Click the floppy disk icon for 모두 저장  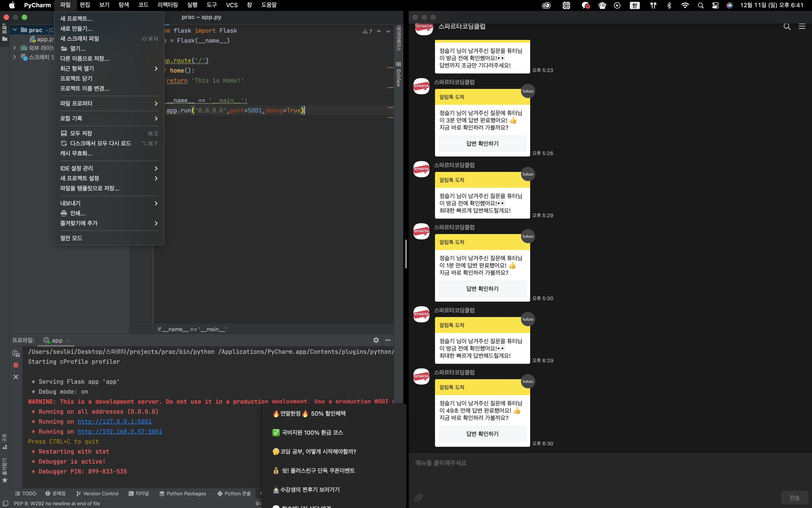click(x=64, y=133)
